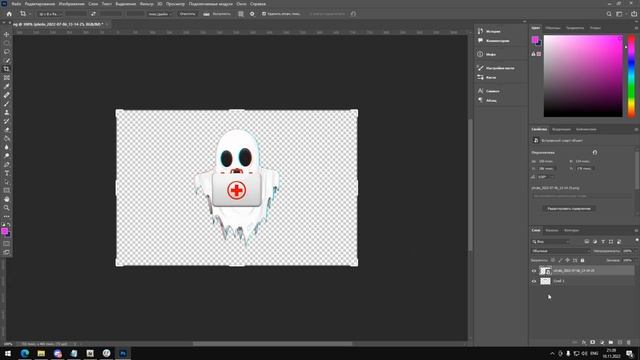Image resolution: width=640 pixels, height=360 pixels.
Task: Click the Очистить button
Action: [187, 14]
